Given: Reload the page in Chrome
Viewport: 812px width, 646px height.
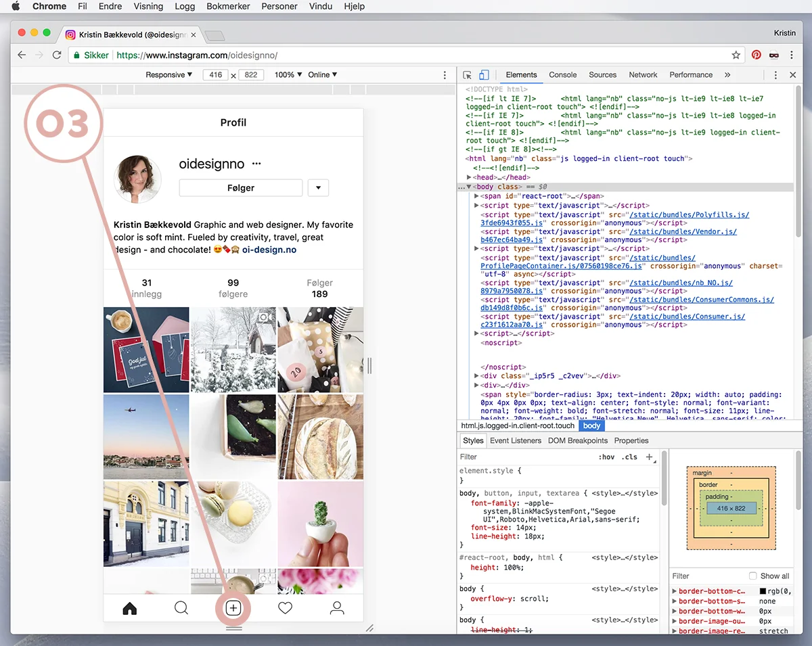Looking at the screenshot, I should [x=57, y=55].
